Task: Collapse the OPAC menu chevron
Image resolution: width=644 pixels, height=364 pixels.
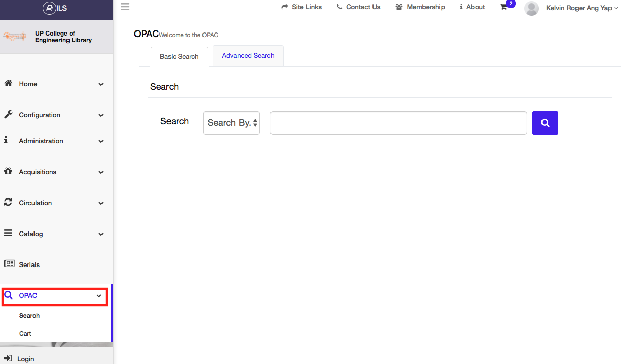Action: click(99, 296)
